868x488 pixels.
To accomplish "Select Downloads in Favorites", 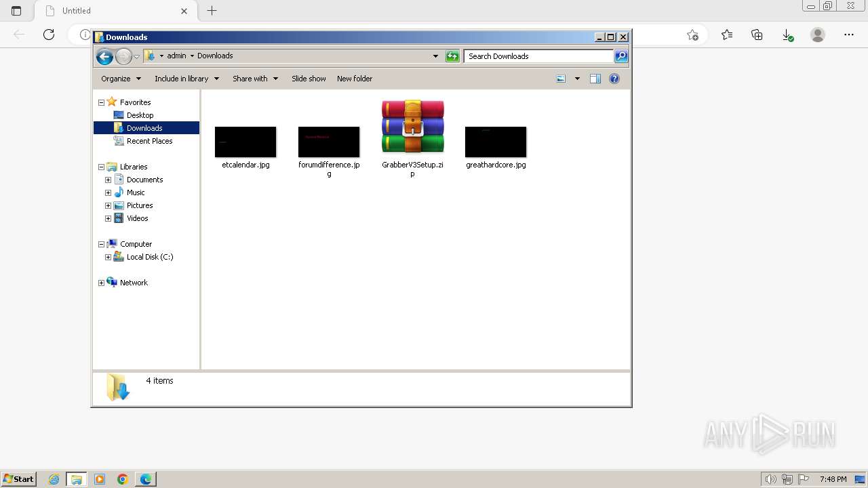I will (x=144, y=128).
